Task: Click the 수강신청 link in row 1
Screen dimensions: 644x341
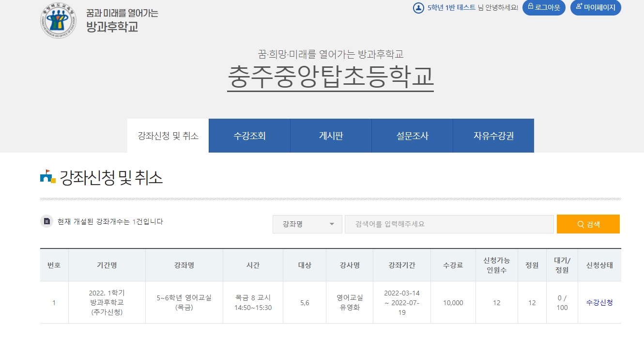Action: [599, 302]
